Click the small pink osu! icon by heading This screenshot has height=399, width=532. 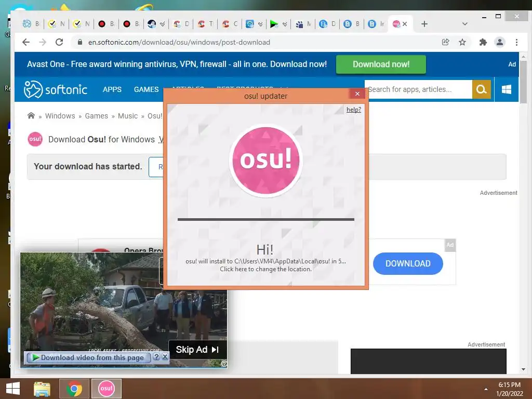click(x=35, y=139)
